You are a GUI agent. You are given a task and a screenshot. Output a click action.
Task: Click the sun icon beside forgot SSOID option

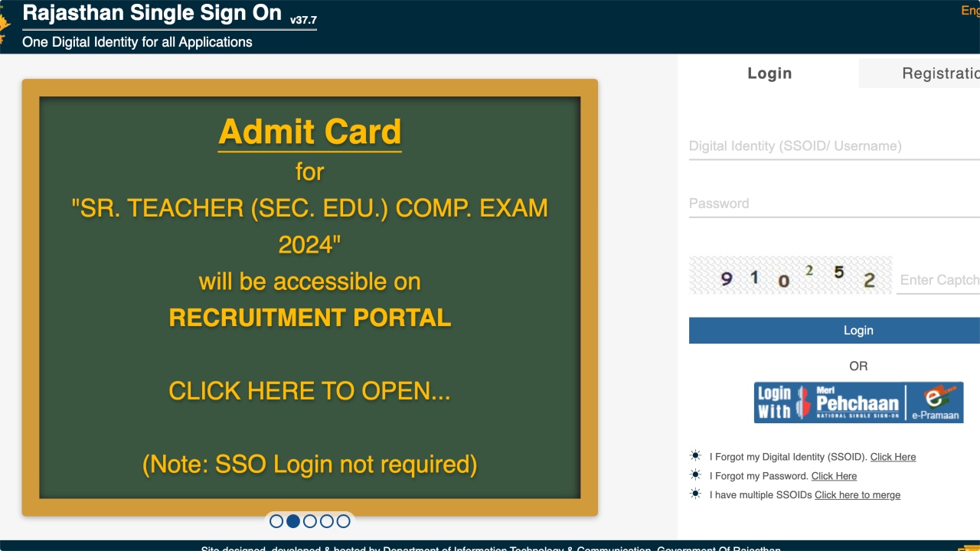695,455
